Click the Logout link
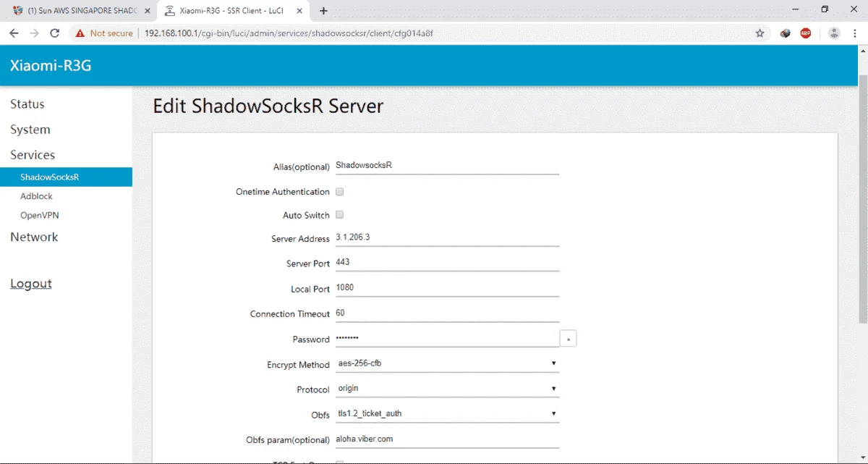Image resolution: width=868 pixels, height=464 pixels. coord(31,284)
